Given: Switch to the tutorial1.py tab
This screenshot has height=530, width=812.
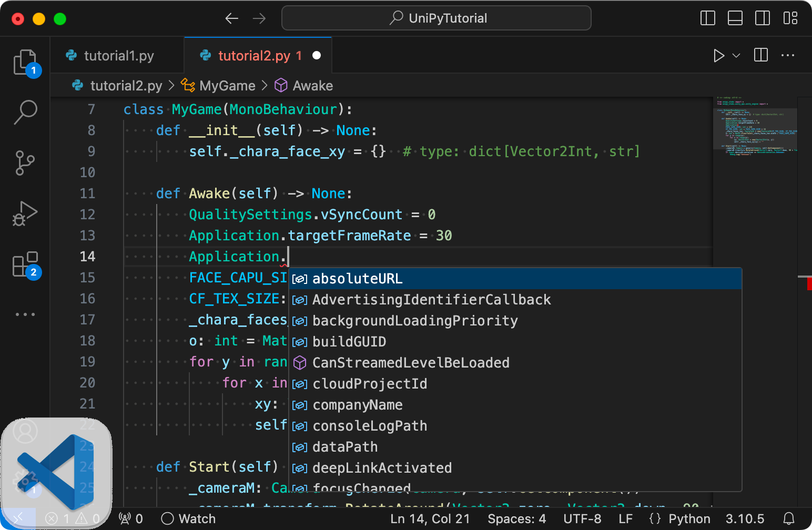Looking at the screenshot, I should [118, 56].
